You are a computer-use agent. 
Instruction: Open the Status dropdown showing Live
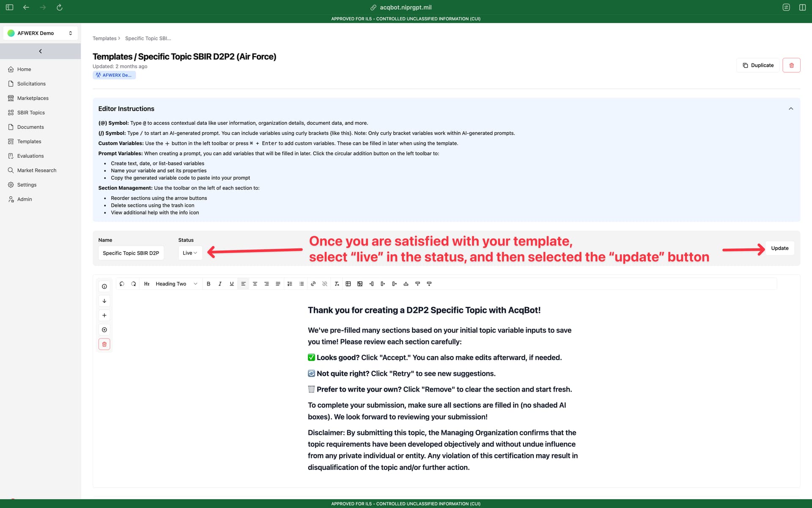tap(190, 253)
